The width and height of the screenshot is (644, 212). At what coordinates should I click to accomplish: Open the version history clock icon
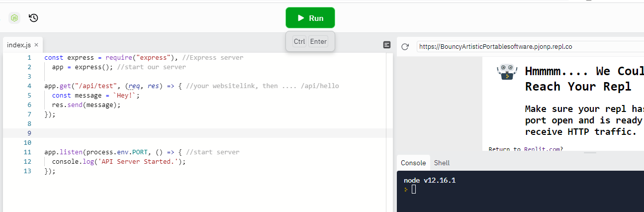click(x=33, y=18)
